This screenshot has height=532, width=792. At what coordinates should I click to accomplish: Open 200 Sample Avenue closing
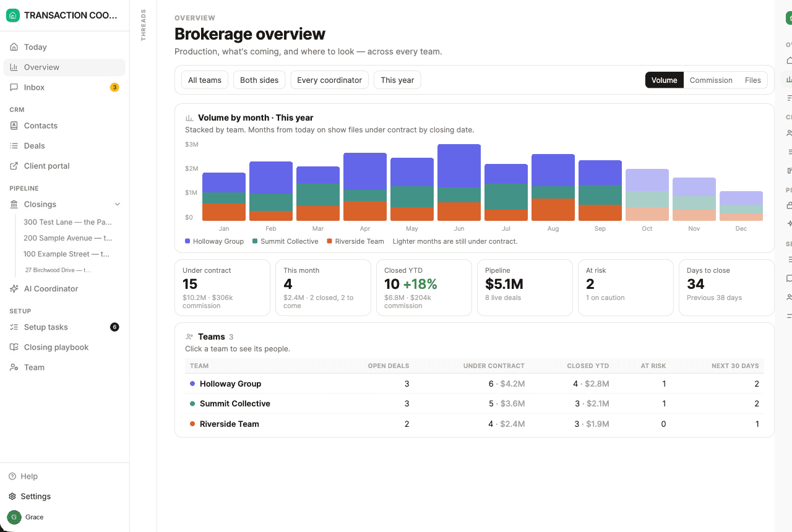tap(68, 238)
